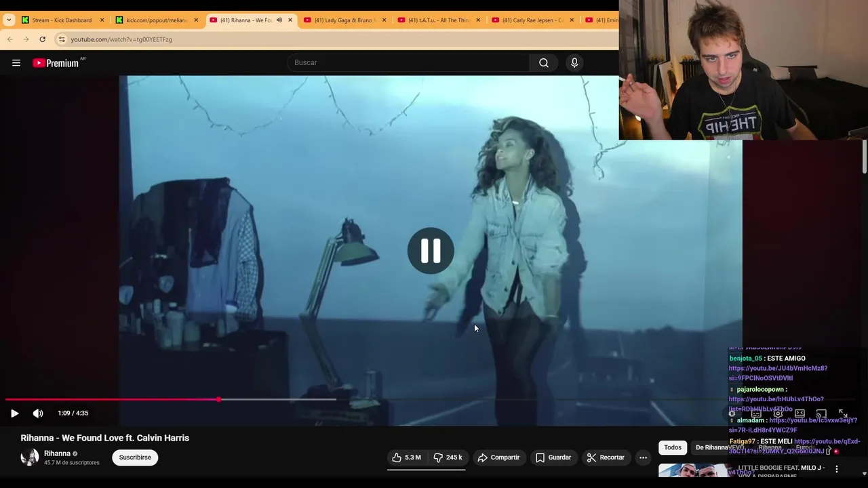Click the Suscribirse button
This screenshot has width=868, height=488.
tap(135, 457)
